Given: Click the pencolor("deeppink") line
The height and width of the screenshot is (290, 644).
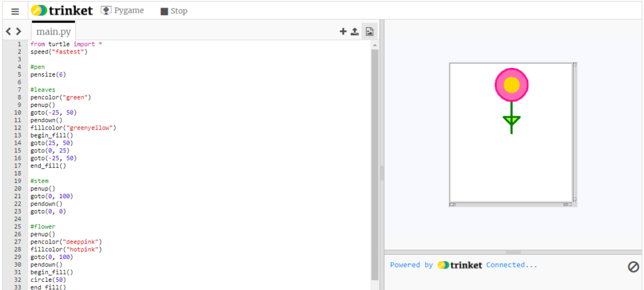Looking at the screenshot, I should [66, 242].
